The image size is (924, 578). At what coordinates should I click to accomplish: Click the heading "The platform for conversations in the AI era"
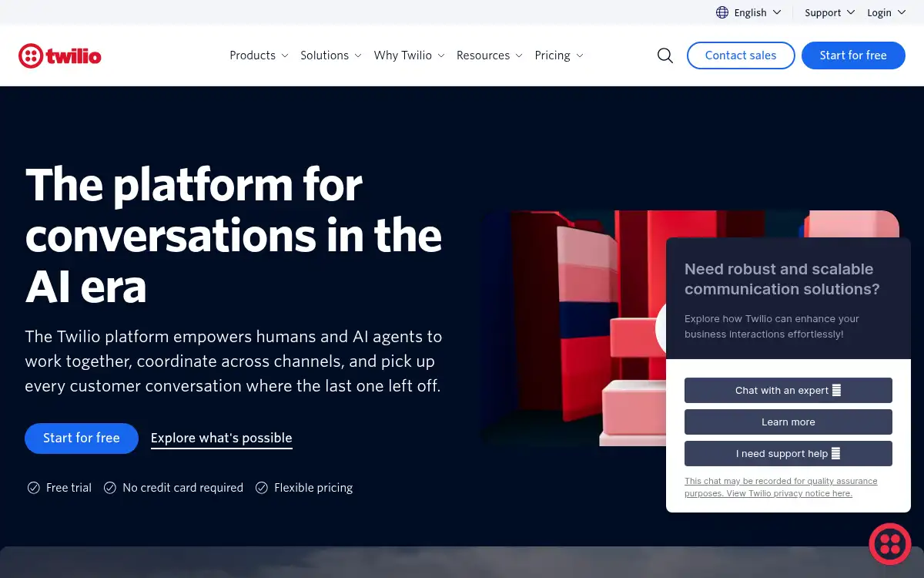233,235
